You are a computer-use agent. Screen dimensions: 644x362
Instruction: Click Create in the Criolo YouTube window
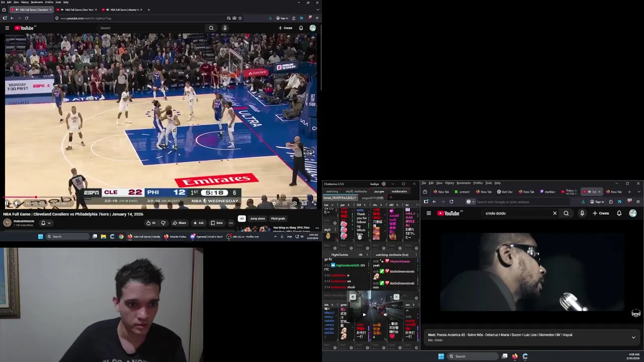coord(601,213)
